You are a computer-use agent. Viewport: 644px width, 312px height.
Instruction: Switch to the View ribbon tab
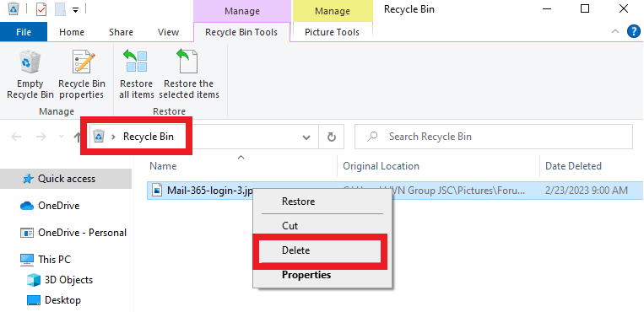168,32
